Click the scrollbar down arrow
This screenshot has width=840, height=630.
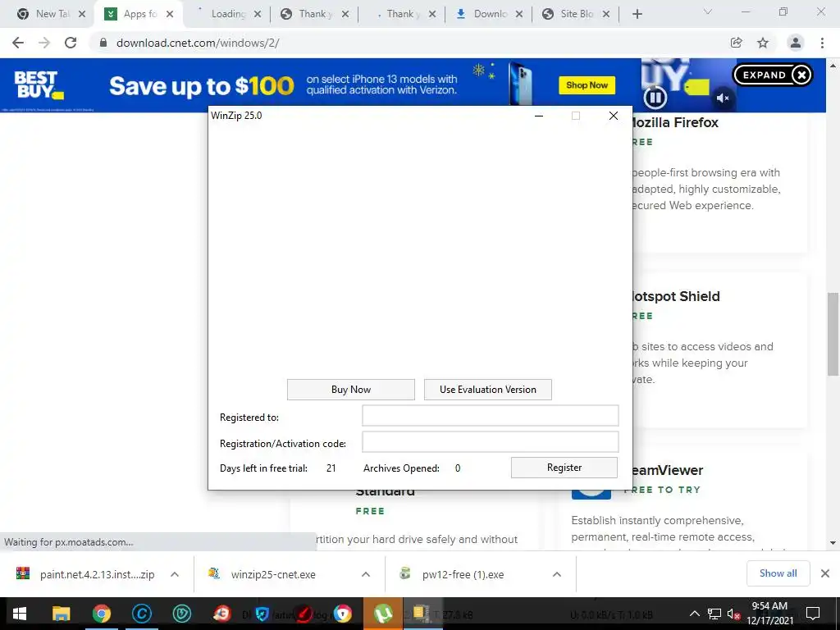pyautogui.click(x=833, y=543)
